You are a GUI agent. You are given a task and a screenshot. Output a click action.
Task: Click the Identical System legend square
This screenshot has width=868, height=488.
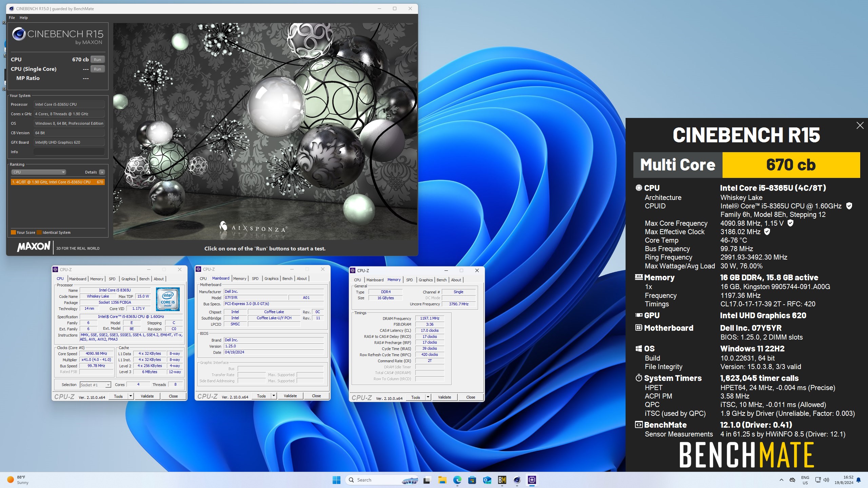tap(39, 232)
